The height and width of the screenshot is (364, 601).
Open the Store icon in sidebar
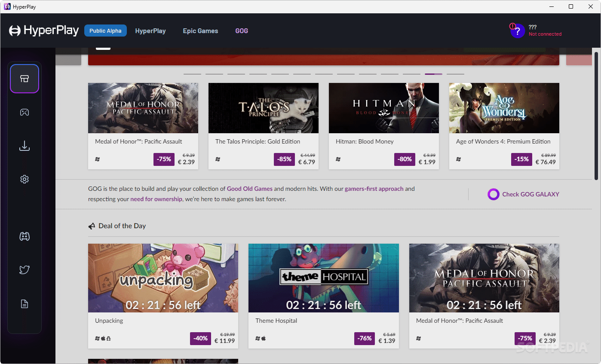[25, 79]
